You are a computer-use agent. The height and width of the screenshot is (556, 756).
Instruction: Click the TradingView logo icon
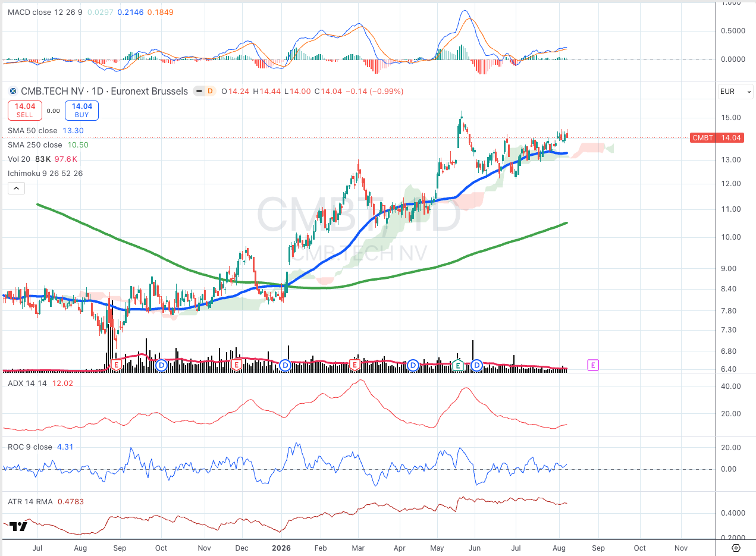[x=18, y=527]
